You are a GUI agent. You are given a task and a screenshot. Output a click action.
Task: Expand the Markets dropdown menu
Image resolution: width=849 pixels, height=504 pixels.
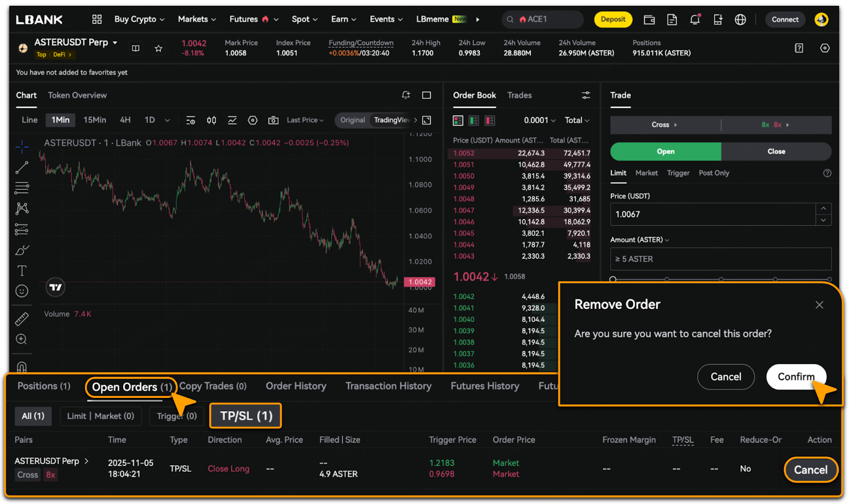click(x=197, y=19)
